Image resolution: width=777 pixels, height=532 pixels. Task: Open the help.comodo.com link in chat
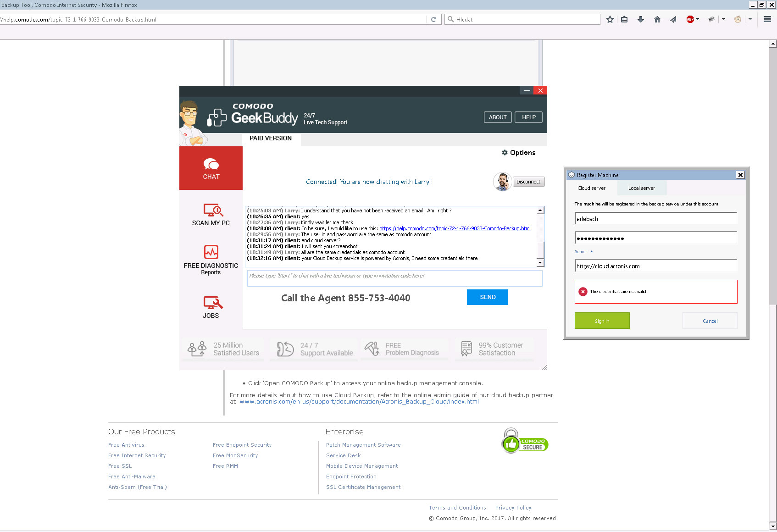[x=455, y=228]
